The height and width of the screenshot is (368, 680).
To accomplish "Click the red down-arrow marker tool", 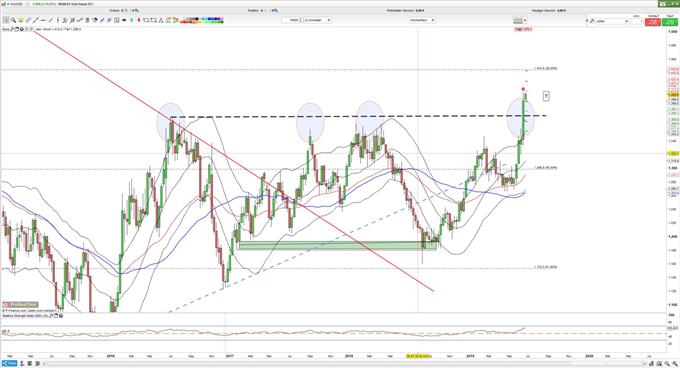I will 139,20.
